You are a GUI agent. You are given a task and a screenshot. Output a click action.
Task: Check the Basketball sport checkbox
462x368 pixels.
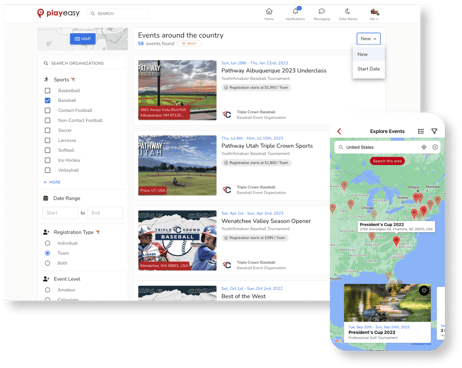[48, 90]
